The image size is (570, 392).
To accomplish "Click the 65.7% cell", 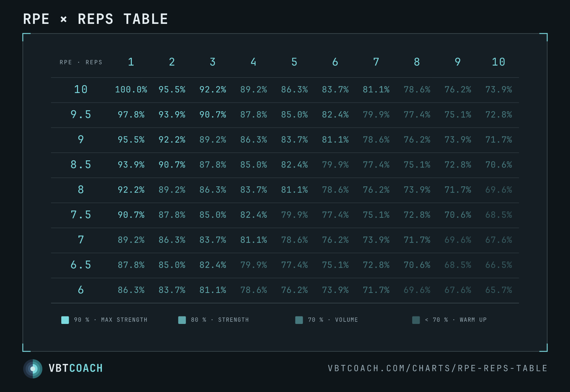I will click(499, 290).
